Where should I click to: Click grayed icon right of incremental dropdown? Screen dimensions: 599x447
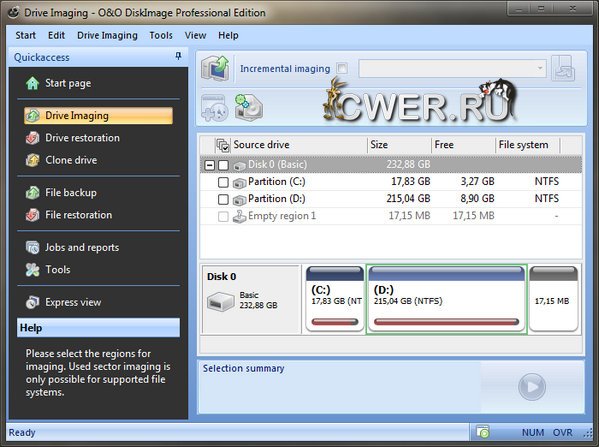[563, 68]
